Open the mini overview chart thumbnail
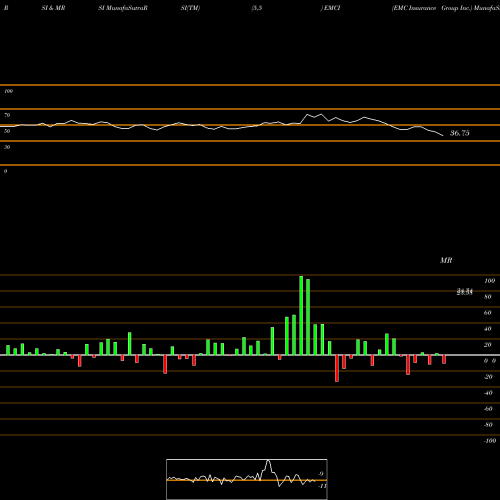 click(x=247, y=479)
